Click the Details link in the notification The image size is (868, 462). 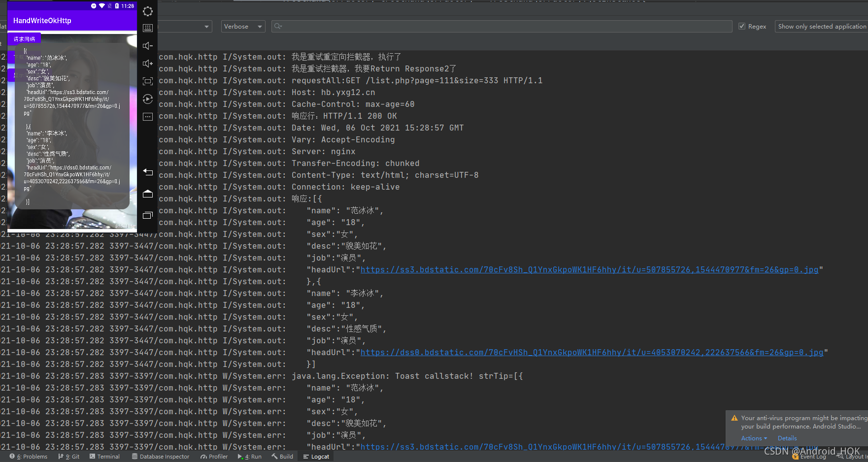click(x=787, y=438)
